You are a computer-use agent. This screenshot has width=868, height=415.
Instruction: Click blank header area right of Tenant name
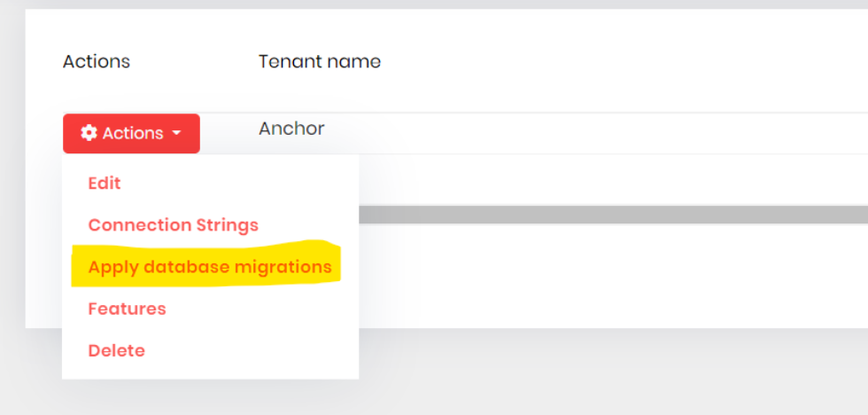tap(620, 62)
